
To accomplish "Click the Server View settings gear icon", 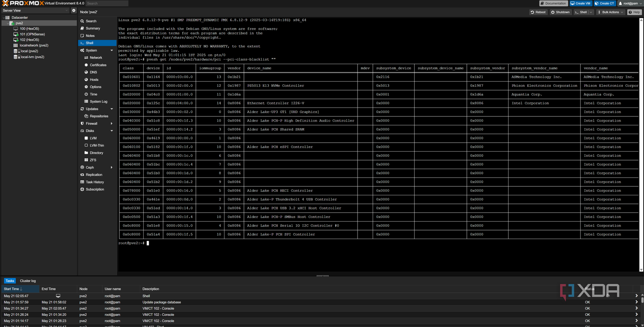I will pyautogui.click(x=74, y=11).
